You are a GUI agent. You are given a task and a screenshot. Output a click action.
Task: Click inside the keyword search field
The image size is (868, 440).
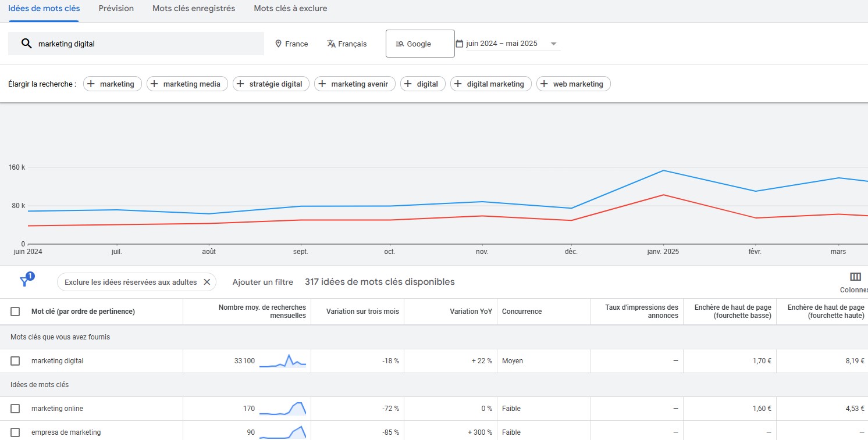116,43
